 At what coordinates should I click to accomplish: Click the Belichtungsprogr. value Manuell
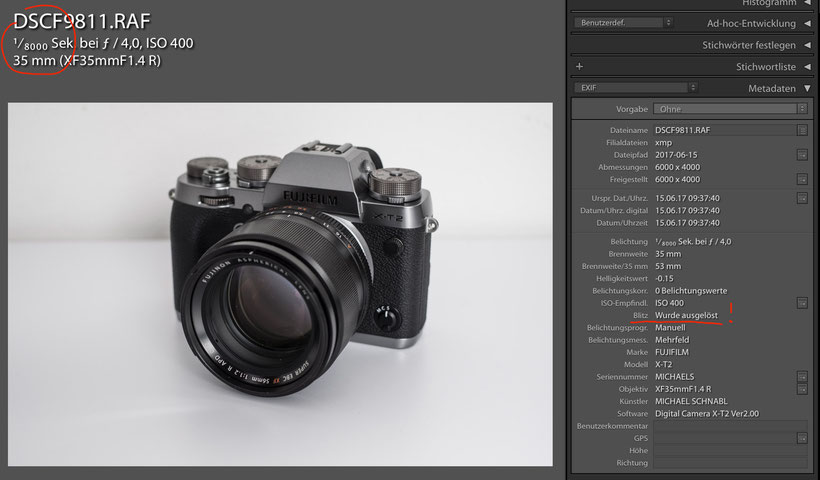pyautogui.click(x=670, y=327)
